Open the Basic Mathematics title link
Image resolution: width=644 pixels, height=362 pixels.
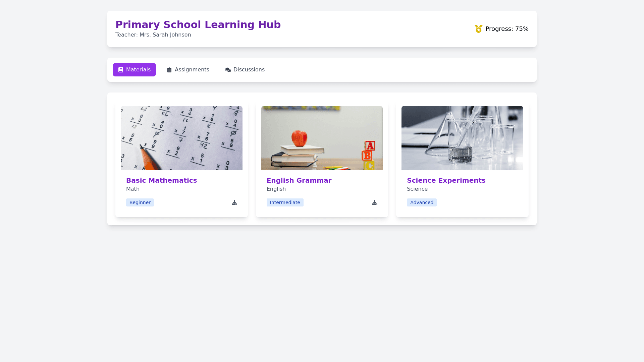point(161,180)
